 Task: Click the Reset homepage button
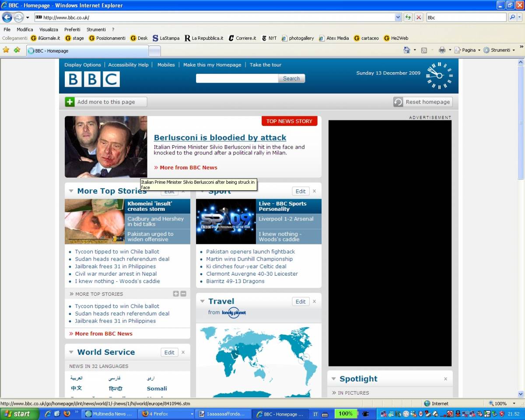[423, 102]
